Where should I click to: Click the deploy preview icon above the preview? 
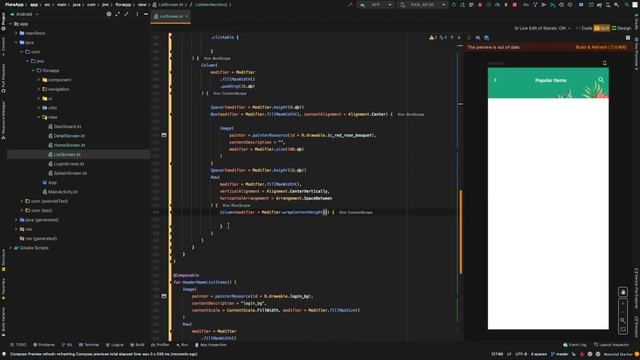(604, 63)
